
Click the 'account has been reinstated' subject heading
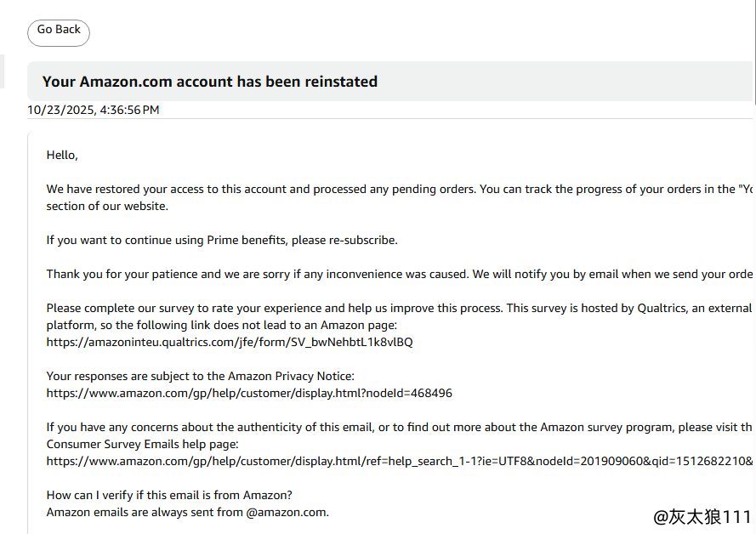pyautogui.click(x=210, y=82)
